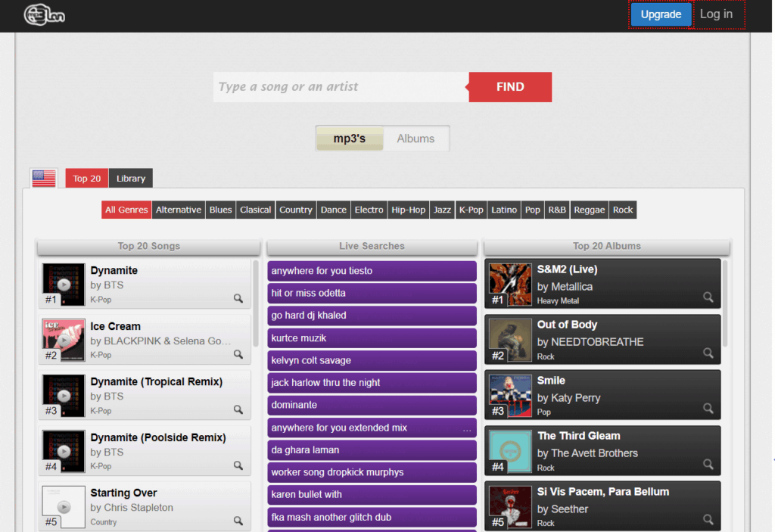
Task: Play Dynamite by BTS at #1
Action: (64, 285)
